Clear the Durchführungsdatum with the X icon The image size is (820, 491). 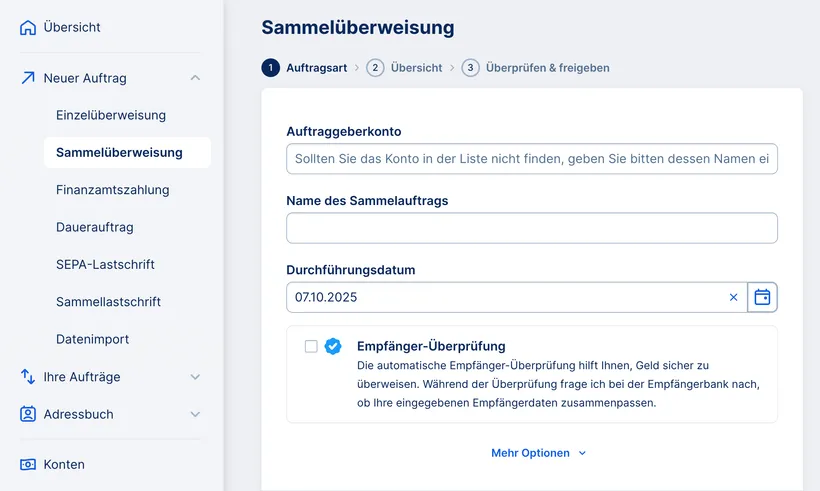[733, 297]
